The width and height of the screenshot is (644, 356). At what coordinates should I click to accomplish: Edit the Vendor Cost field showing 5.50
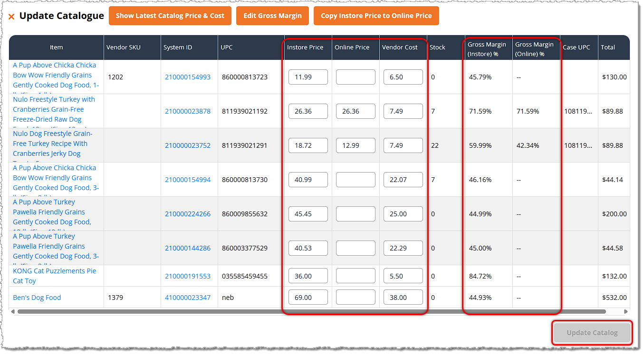point(403,276)
